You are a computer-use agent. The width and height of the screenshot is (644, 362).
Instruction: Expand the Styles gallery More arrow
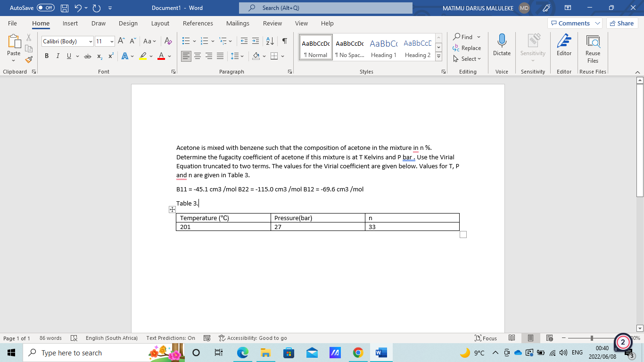[x=438, y=57]
